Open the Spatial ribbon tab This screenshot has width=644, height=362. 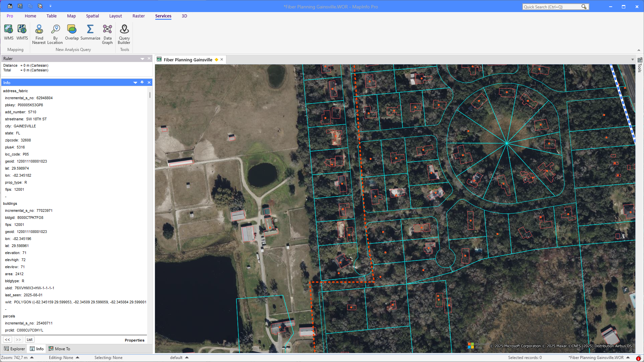coord(92,16)
